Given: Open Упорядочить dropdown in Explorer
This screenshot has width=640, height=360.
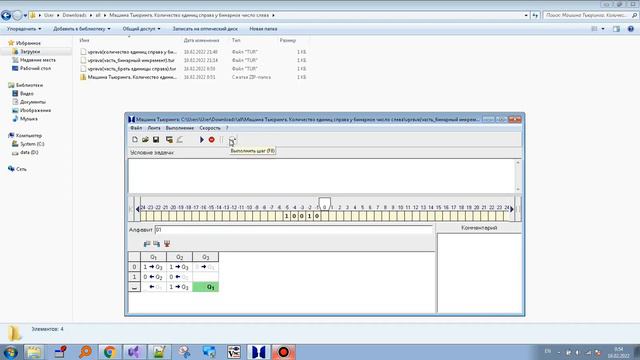Looking at the screenshot, I should click(x=24, y=29).
